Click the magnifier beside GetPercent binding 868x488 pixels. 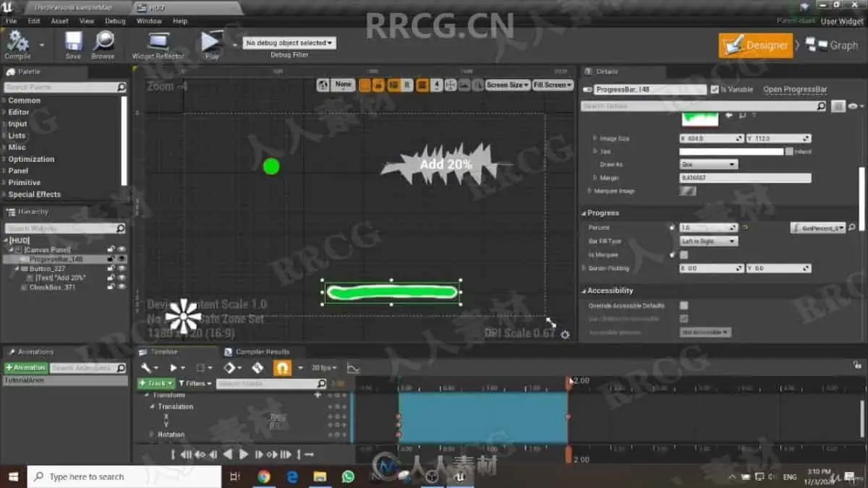tap(852, 228)
